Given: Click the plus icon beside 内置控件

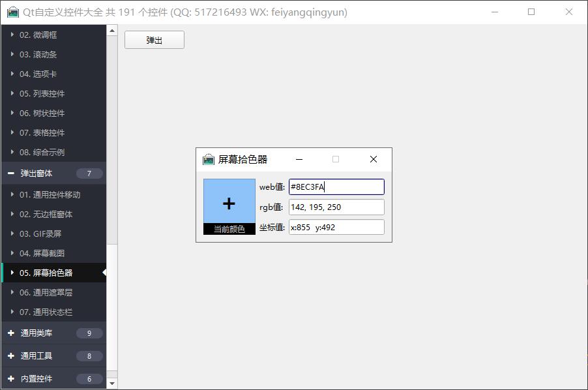Looking at the screenshot, I should pos(11,379).
